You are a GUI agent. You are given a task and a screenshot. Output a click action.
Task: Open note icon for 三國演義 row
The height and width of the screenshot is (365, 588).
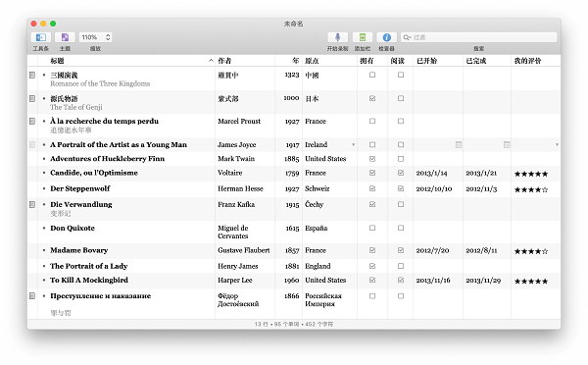tap(32, 76)
